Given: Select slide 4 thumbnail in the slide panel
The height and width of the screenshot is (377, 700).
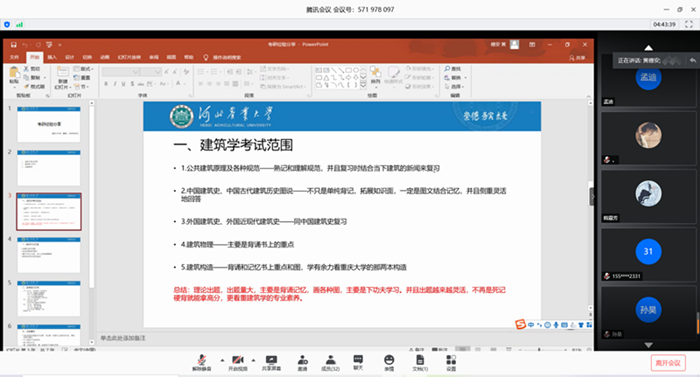Looking at the screenshot, I should [49, 255].
